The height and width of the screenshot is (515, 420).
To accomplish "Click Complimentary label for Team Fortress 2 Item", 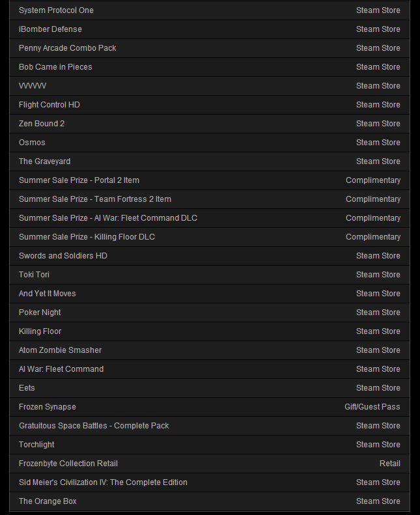I will 373,199.
